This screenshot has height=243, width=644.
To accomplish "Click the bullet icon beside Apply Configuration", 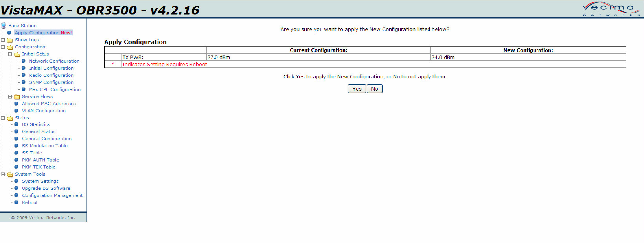I will (9, 33).
